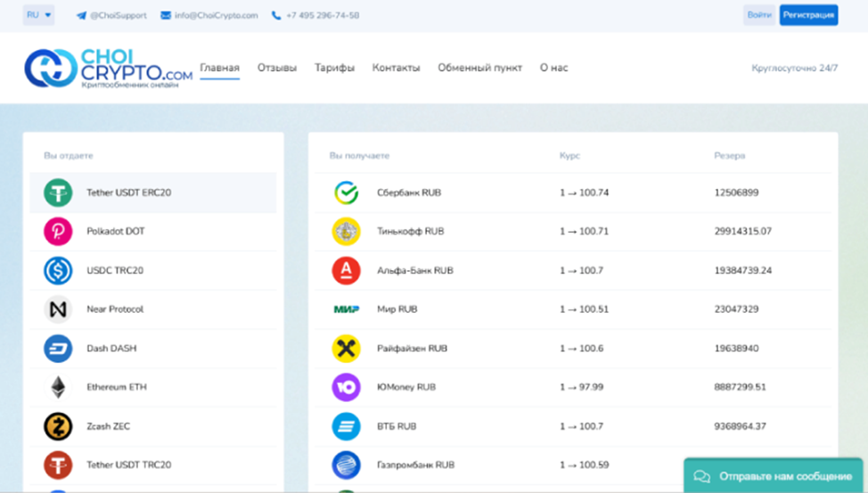Choose the Райфайзен RUB logo icon
This screenshot has height=493, width=868.
coord(346,349)
